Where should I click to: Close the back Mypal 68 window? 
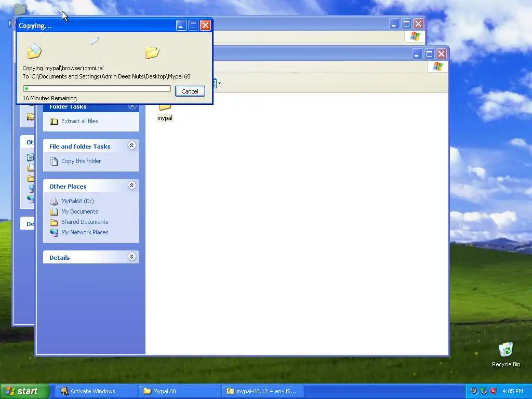pos(418,24)
